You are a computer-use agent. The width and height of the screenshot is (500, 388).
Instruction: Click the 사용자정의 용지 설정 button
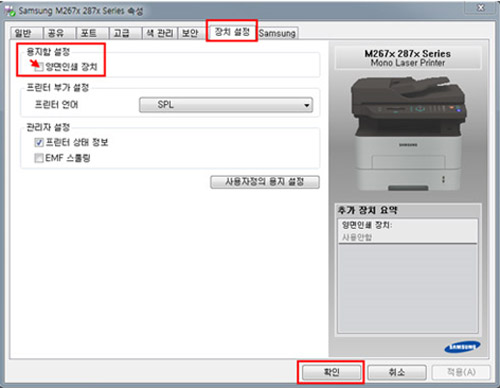coord(265,182)
